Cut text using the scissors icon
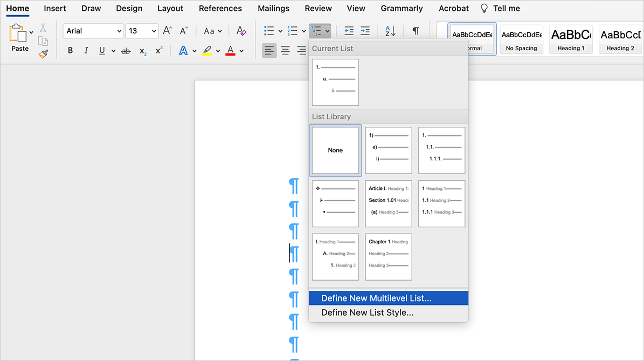Image resolution: width=644 pixels, height=361 pixels. pos(43,28)
